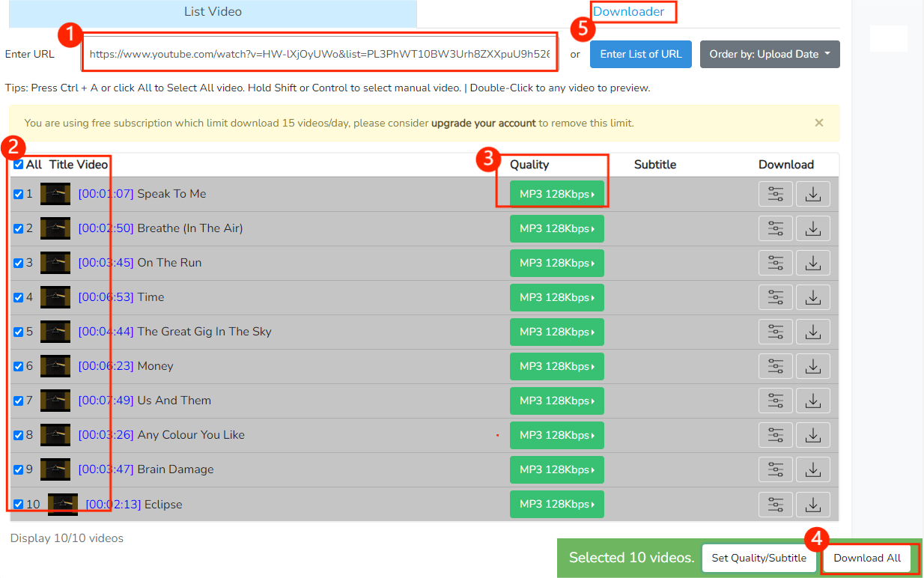Dismiss the free subscription notice with X

pyautogui.click(x=819, y=123)
